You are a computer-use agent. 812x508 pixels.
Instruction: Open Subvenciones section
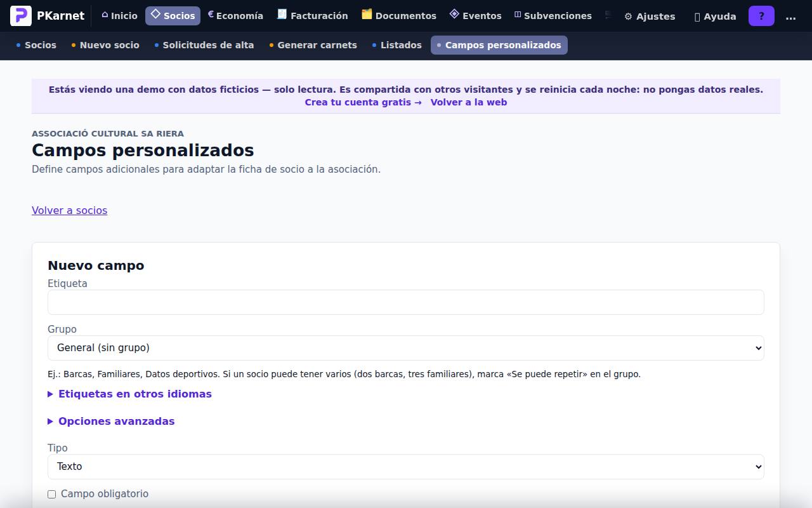point(553,16)
